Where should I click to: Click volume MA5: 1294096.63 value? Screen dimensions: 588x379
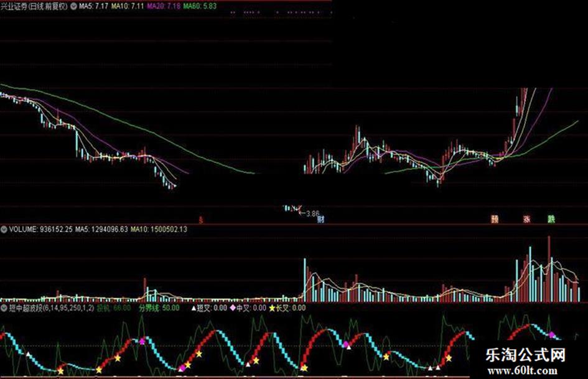click(101, 229)
